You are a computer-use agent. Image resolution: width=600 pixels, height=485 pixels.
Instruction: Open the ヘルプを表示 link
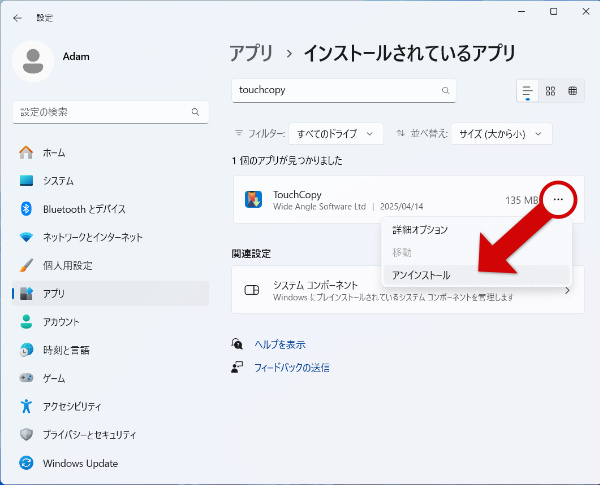pos(280,345)
